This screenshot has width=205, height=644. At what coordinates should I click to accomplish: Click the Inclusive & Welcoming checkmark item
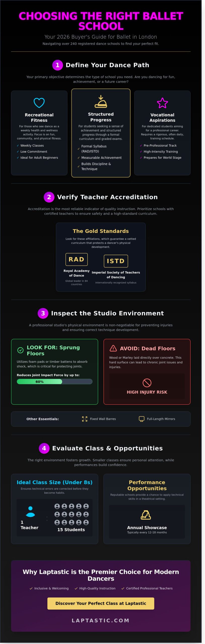pos(49,588)
